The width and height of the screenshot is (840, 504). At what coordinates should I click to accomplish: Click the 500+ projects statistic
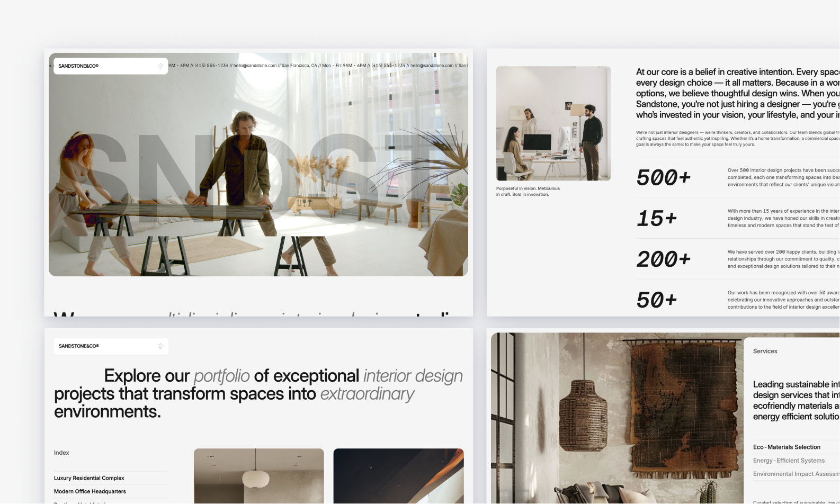[663, 178]
